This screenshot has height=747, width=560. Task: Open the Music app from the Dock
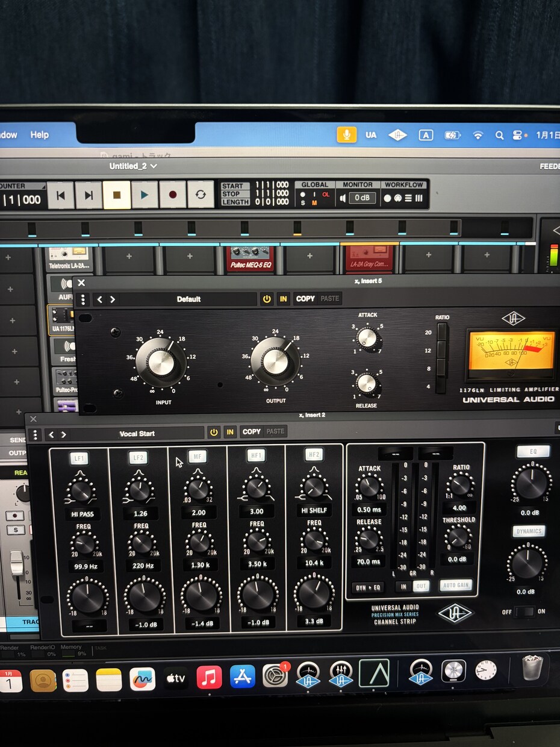(x=209, y=678)
